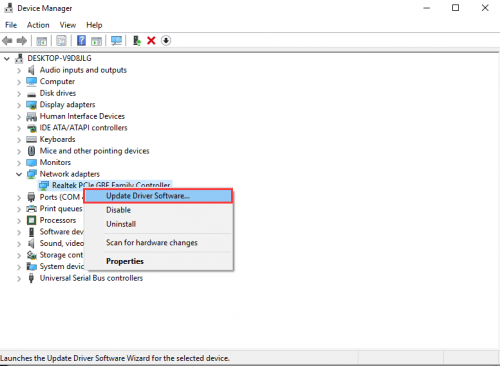
Task: Expand the Keyboards node
Action: (19, 140)
